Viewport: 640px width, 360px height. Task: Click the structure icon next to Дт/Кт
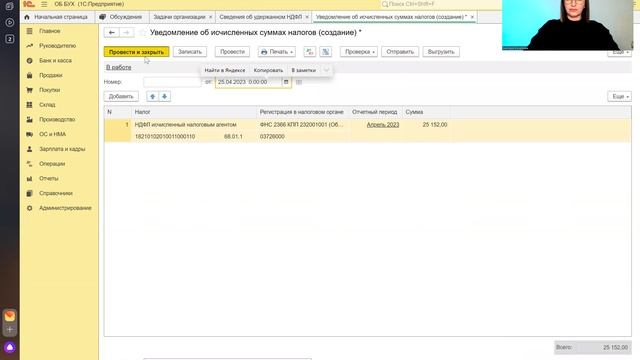pos(326,52)
